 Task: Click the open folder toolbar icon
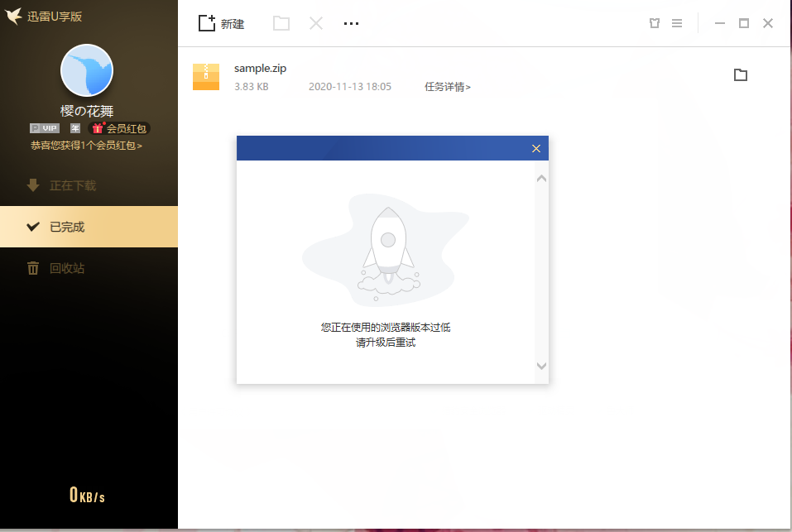click(x=281, y=23)
